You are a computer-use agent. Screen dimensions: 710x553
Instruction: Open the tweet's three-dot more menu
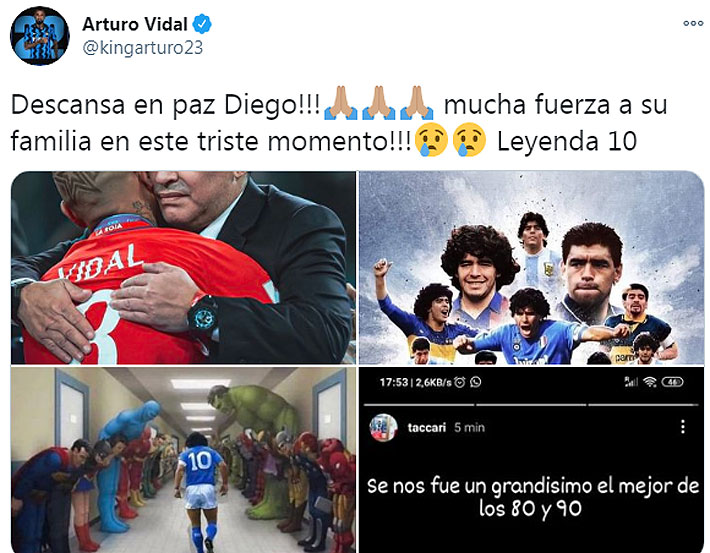[x=693, y=24]
